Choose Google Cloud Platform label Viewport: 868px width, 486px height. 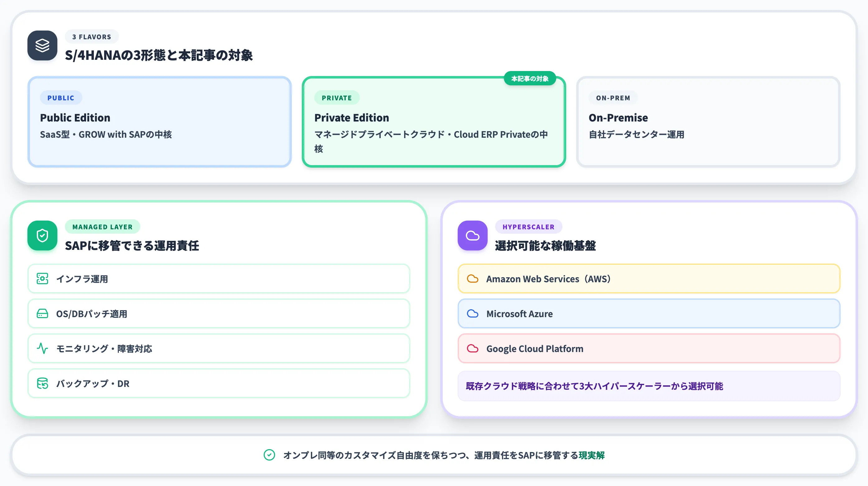pyautogui.click(x=535, y=349)
